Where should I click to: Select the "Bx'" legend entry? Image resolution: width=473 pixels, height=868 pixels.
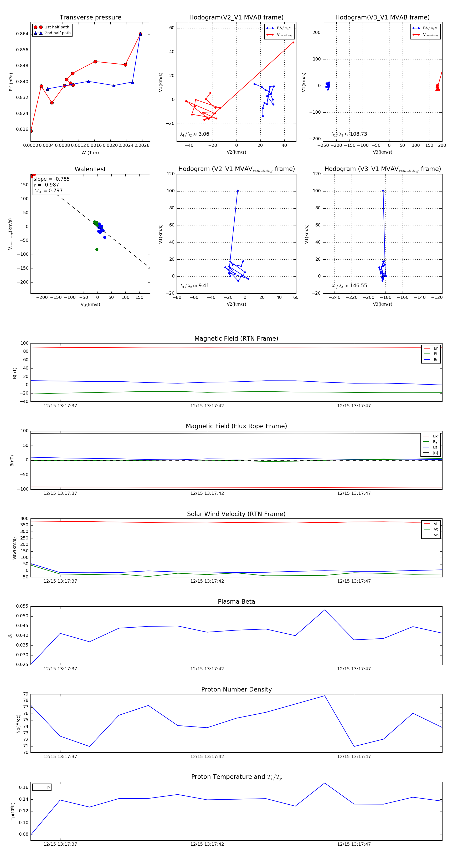tap(431, 436)
